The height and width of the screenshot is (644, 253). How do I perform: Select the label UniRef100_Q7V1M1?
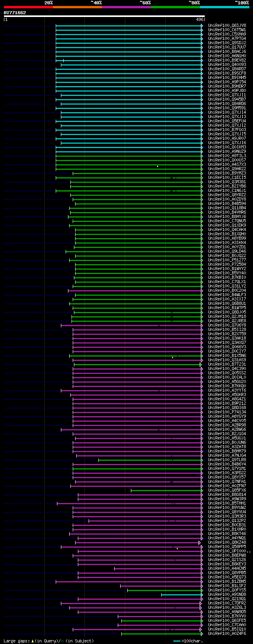point(227,468)
